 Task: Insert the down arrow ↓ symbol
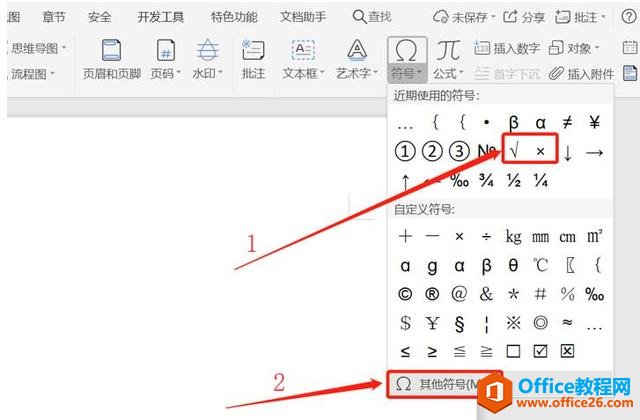click(x=567, y=153)
